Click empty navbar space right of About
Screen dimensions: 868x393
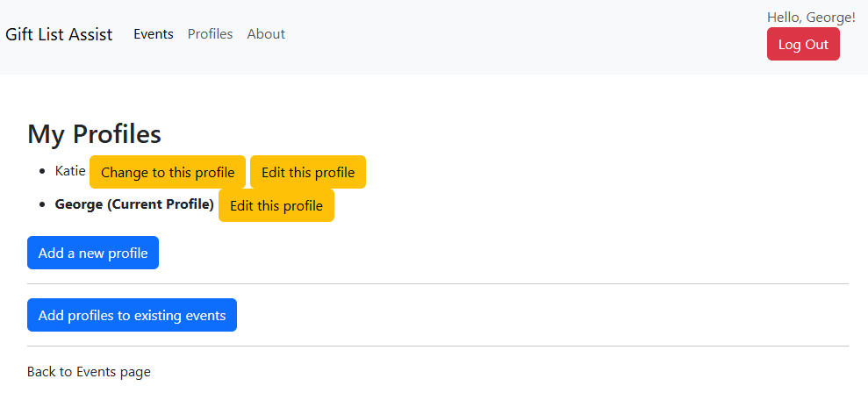tap(527, 35)
